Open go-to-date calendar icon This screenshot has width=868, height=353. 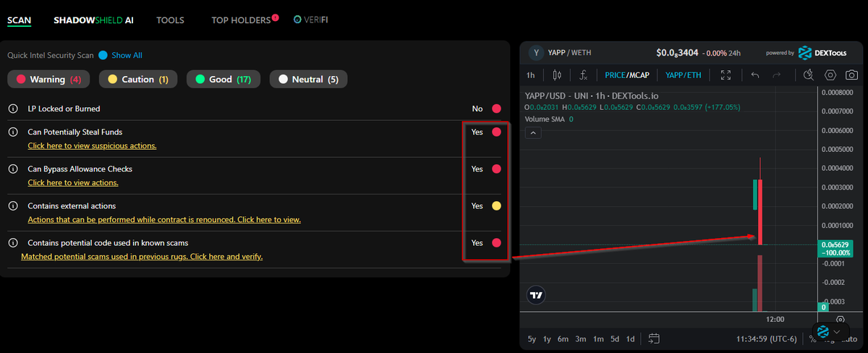point(654,338)
